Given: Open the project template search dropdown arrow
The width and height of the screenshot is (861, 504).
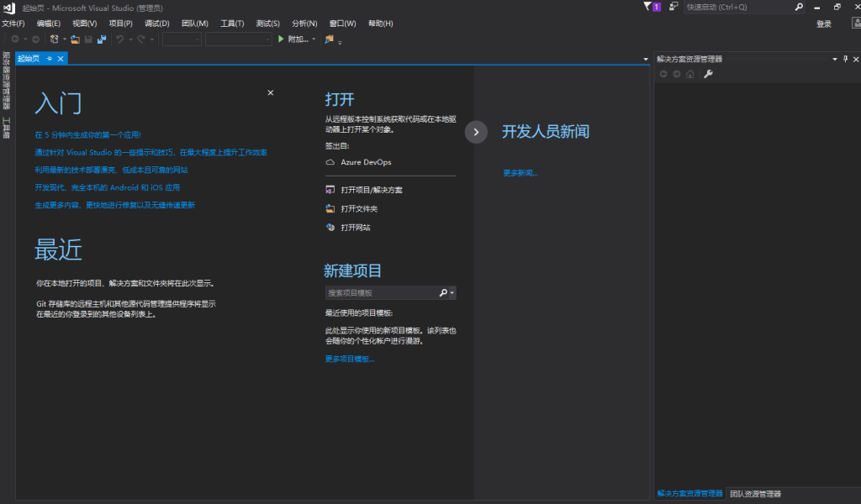Looking at the screenshot, I should (453, 293).
